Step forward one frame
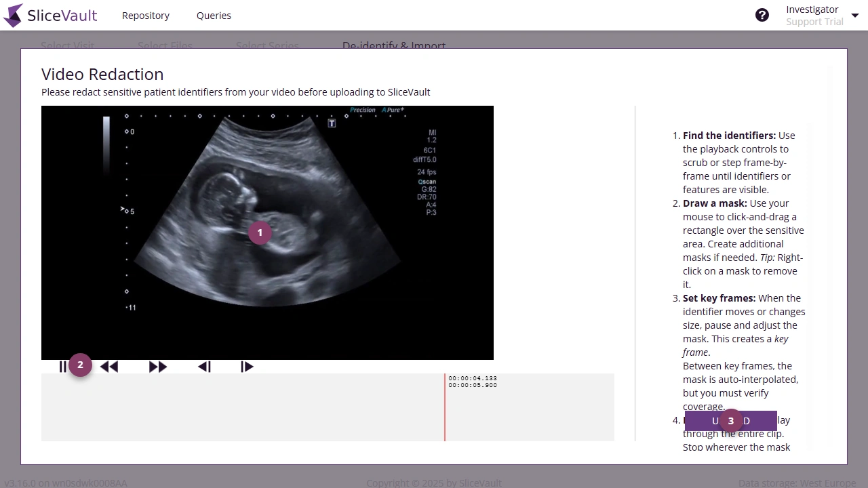 (247, 366)
